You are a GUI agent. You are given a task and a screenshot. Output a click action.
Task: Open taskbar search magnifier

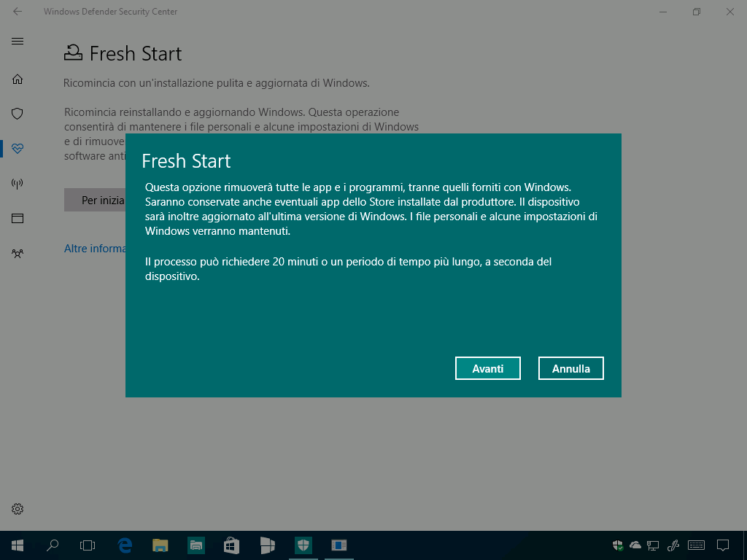(x=53, y=545)
